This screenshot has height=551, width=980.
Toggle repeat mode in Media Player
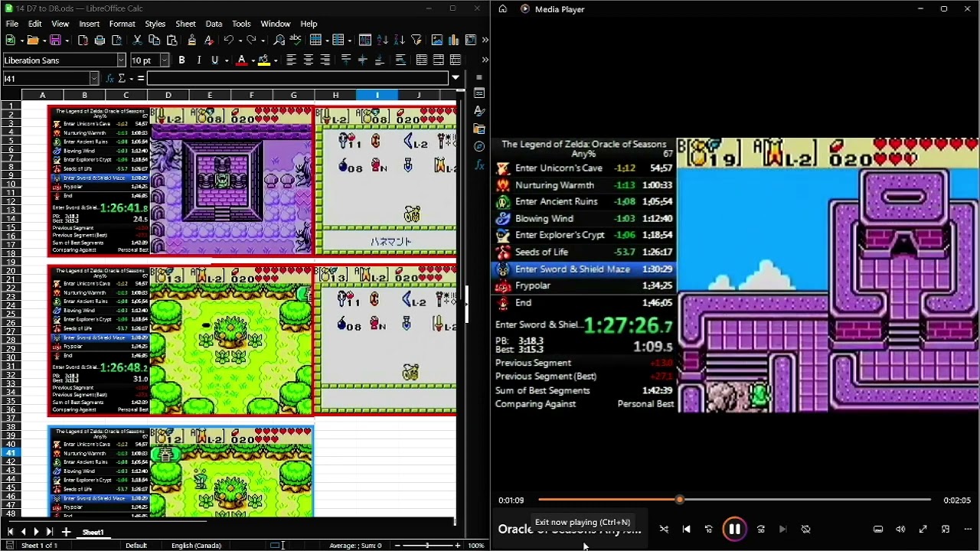pyautogui.click(x=805, y=529)
